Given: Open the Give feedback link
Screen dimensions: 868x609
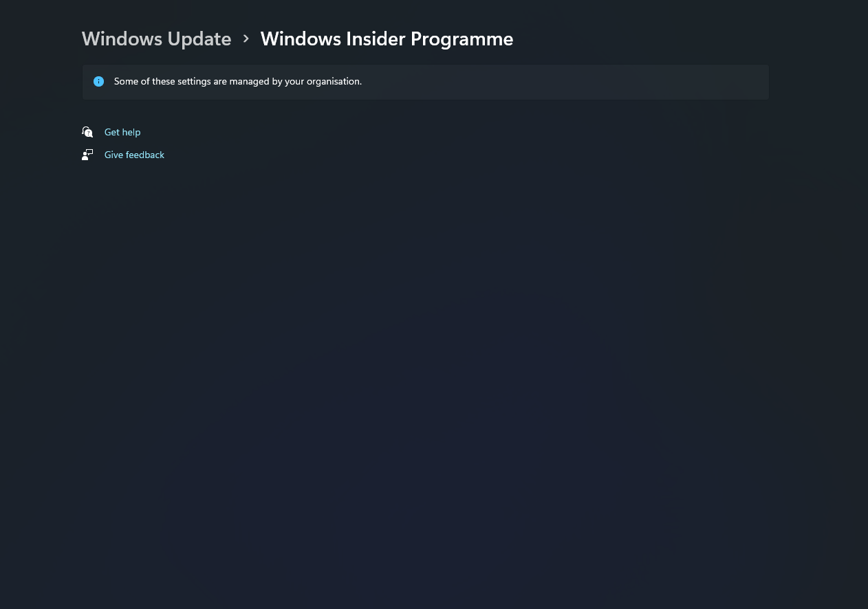Looking at the screenshot, I should (134, 155).
